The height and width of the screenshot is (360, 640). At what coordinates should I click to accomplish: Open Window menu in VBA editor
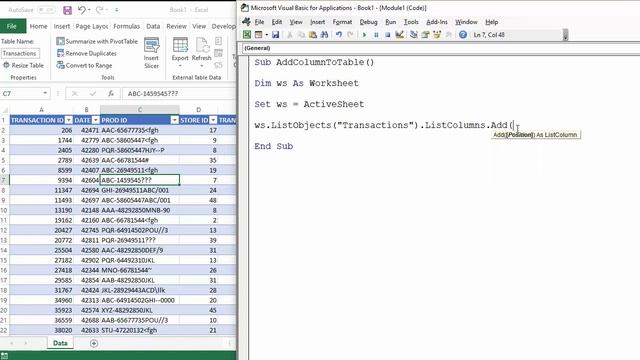tap(466, 22)
